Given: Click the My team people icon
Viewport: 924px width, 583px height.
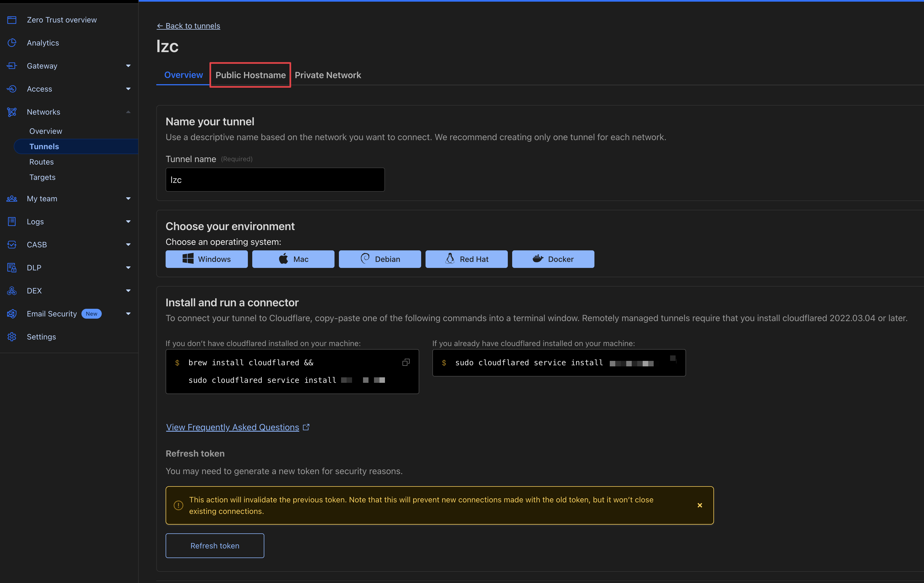Looking at the screenshot, I should (x=12, y=199).
